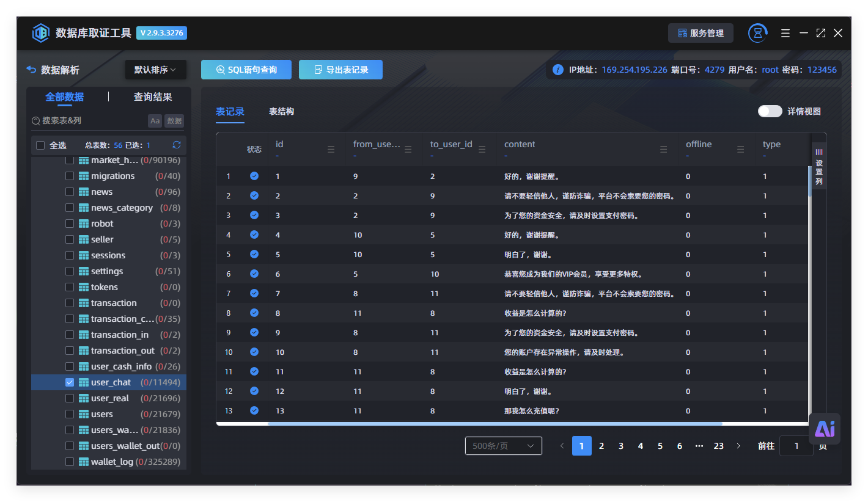Go to the next page arrow
Image resolution: width=868 pixels, height=502 pixels.
point(738,446)
